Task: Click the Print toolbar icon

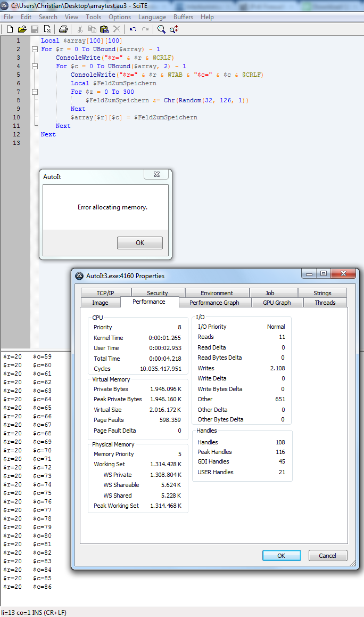Action: pyautogui.click(x=63, y=29)
